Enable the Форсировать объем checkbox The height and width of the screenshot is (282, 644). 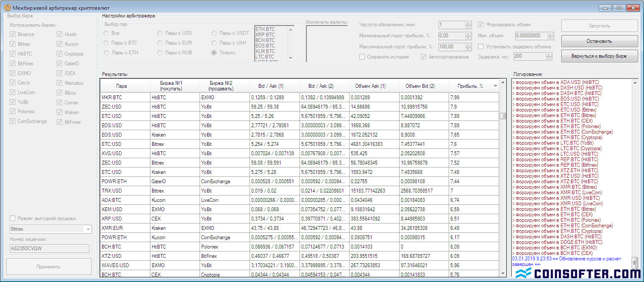click(x=480, y=25)
